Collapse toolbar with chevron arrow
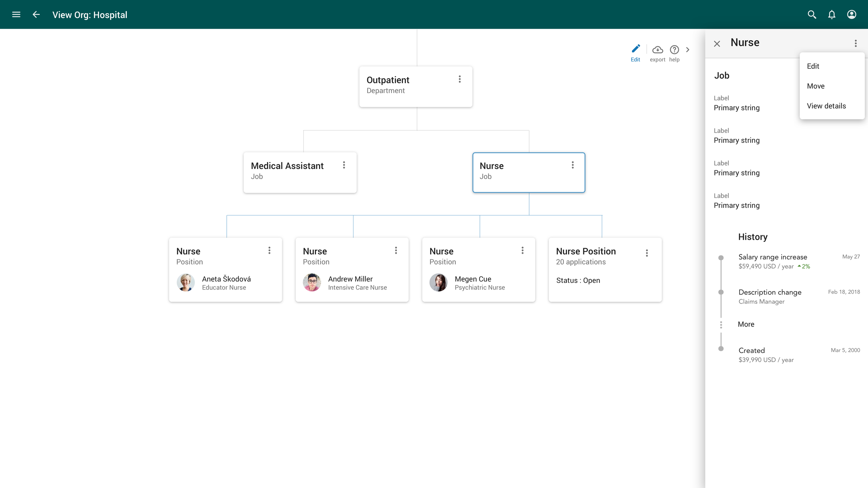868x488 pixels. 687,50
